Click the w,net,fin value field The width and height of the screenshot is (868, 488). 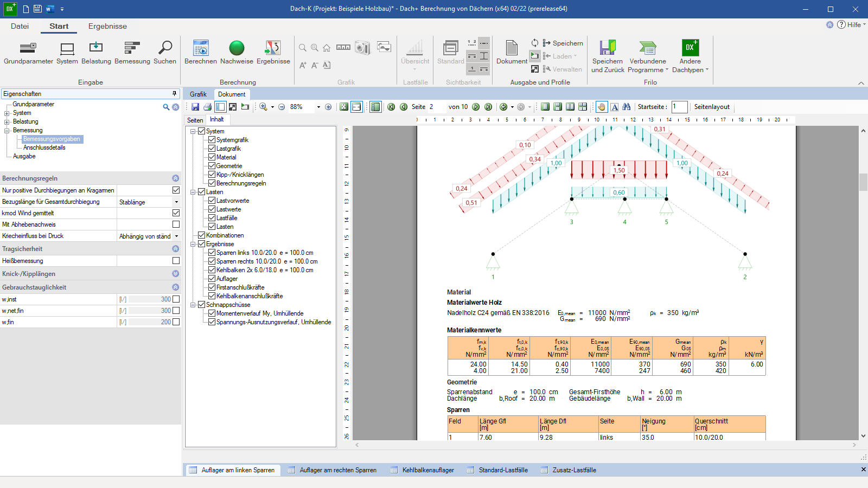[150, 311]
